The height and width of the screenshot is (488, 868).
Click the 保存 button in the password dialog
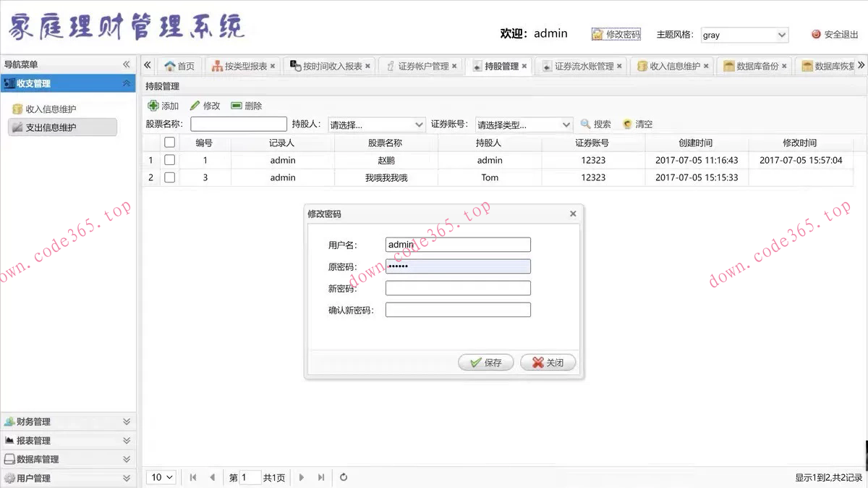tap(485, 363)
